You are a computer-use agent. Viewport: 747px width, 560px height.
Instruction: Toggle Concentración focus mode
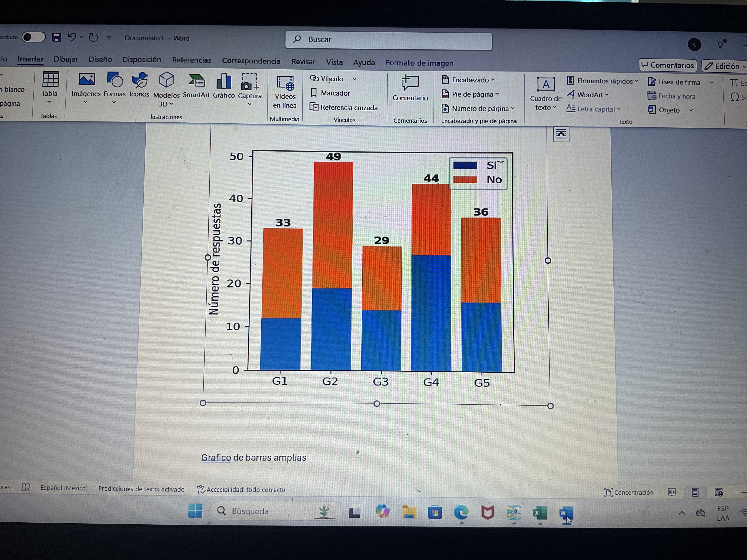(x=629, y=492)
